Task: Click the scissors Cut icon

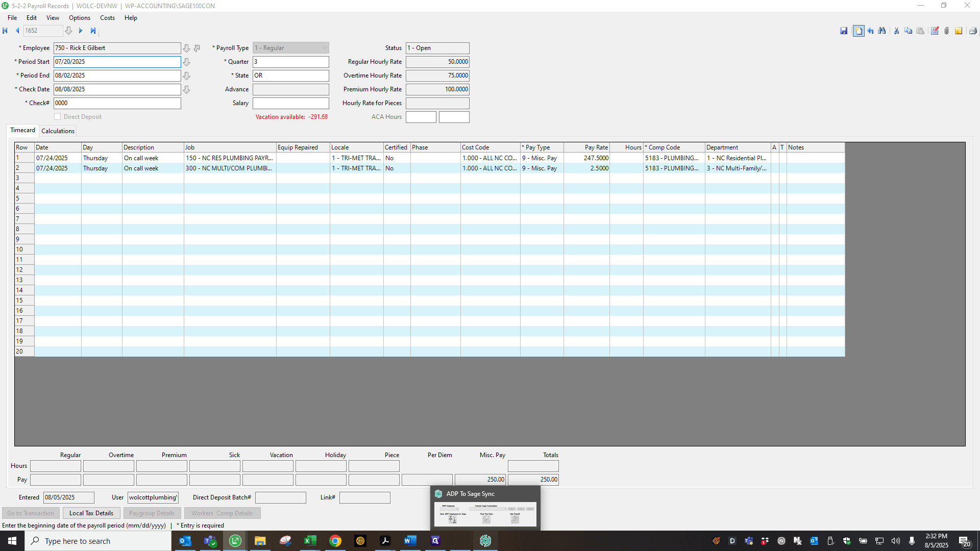Action: (x=896, y=31)
